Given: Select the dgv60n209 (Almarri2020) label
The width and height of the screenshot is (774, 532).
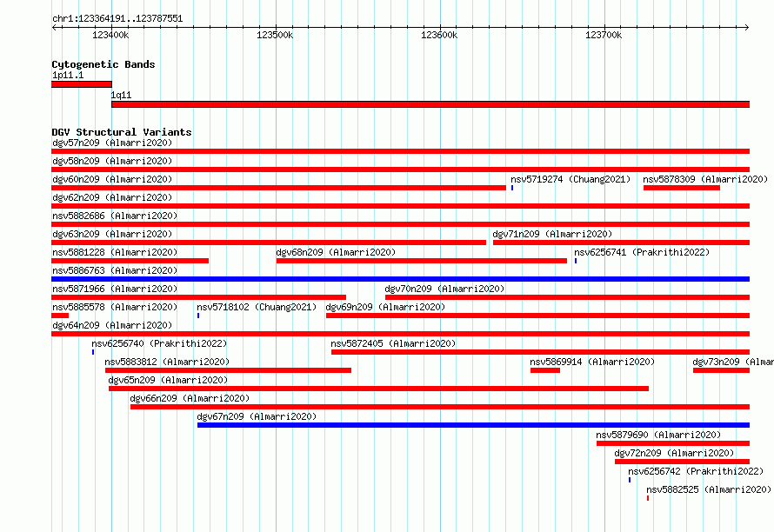Looking at the screenshot, I should tap(112, 179).
